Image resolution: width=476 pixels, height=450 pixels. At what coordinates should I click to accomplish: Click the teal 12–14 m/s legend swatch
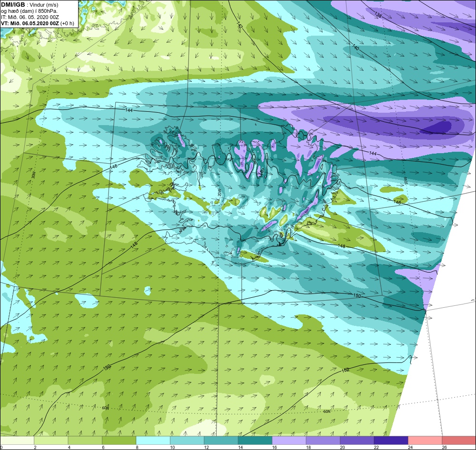[221, 440]
